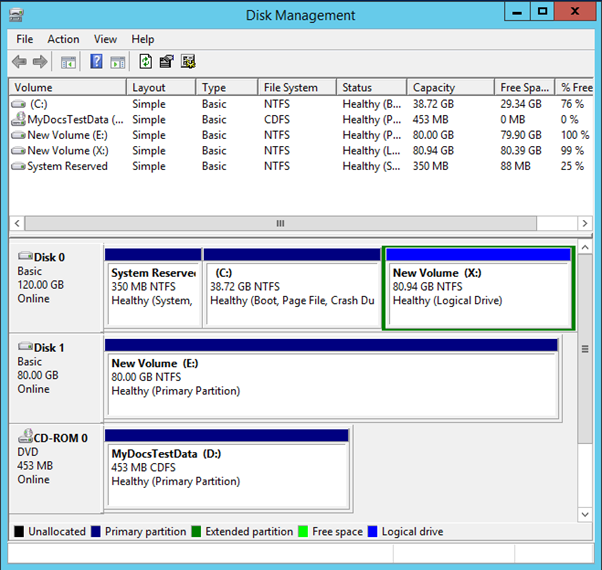Viewport: 602px width, 570px height.
Task: Click the Refresh toolbar icon
Action: (x=146, y=61)
